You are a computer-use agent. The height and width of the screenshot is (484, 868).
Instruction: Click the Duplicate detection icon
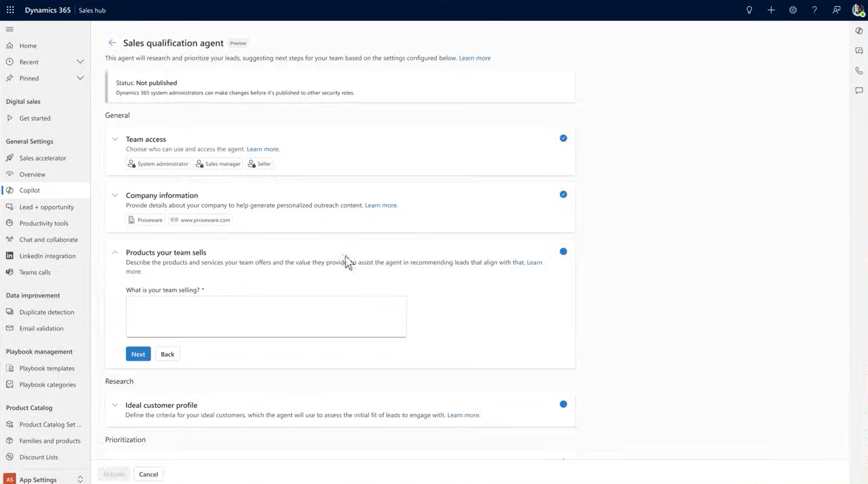coord(10,312)
